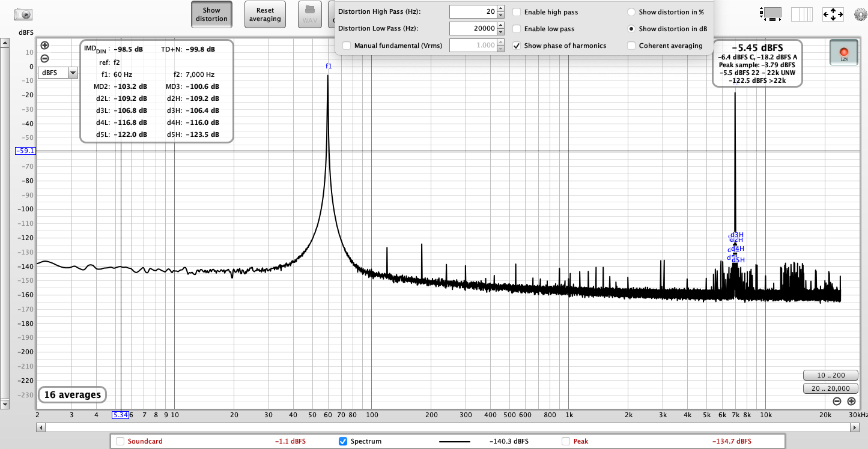
Task: Click the f1 peak marker label
Action: coord(329,66)
